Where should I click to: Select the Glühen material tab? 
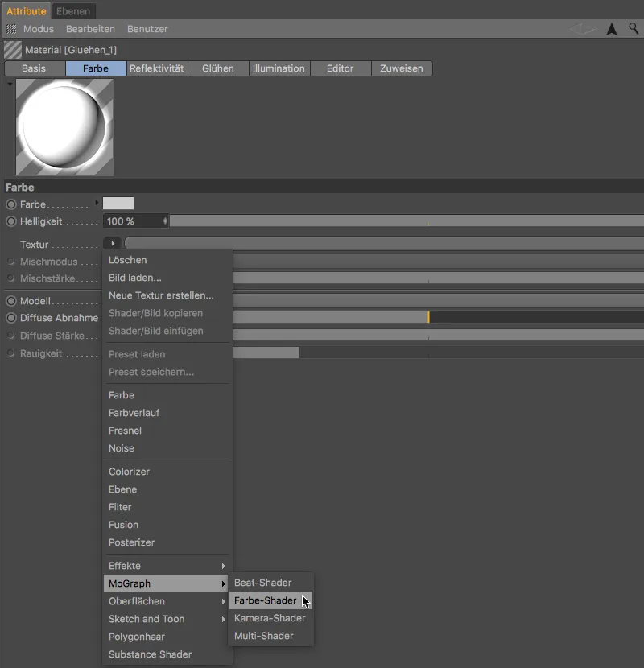[x=218, y=68]
